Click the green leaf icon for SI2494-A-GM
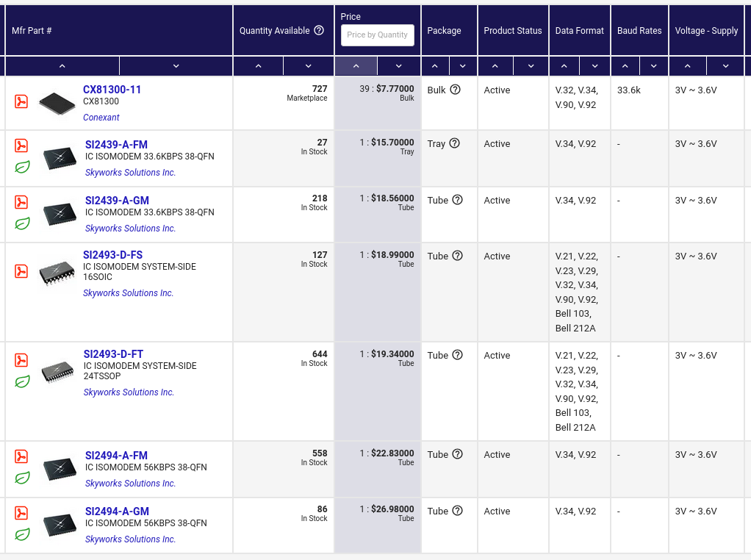This screenshot has width=751, height=560. click(x=23, y=534)
